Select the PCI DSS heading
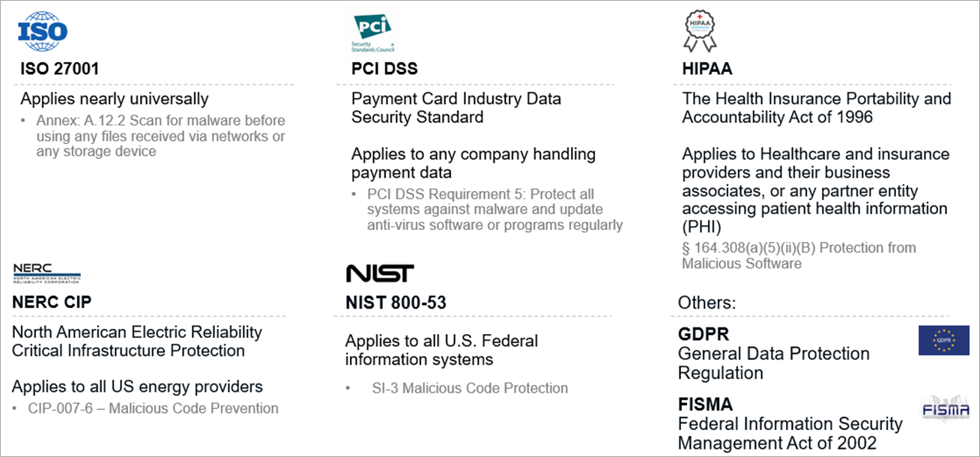The height and width of the screenshot is (457, 980). tap(384, 69)
